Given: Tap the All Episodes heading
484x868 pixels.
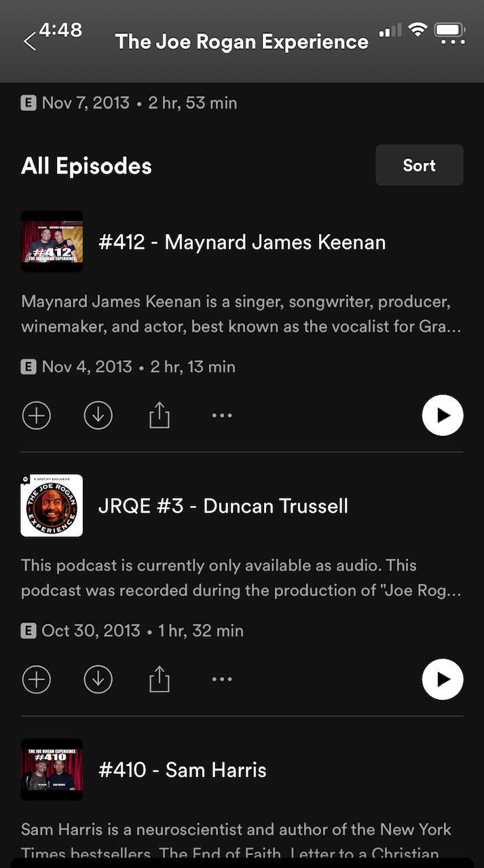Looking at the screenshot, I should pyautogui.click(x=86, y=166).
